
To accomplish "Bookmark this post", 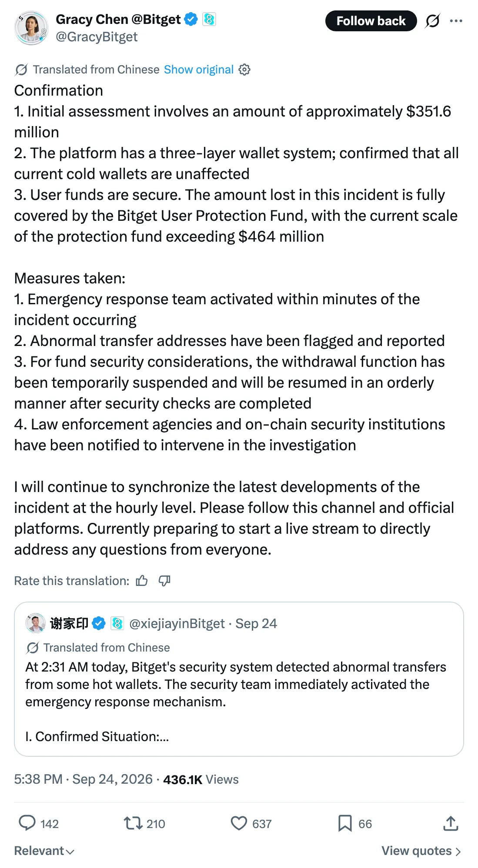I will tap(345, 823).
